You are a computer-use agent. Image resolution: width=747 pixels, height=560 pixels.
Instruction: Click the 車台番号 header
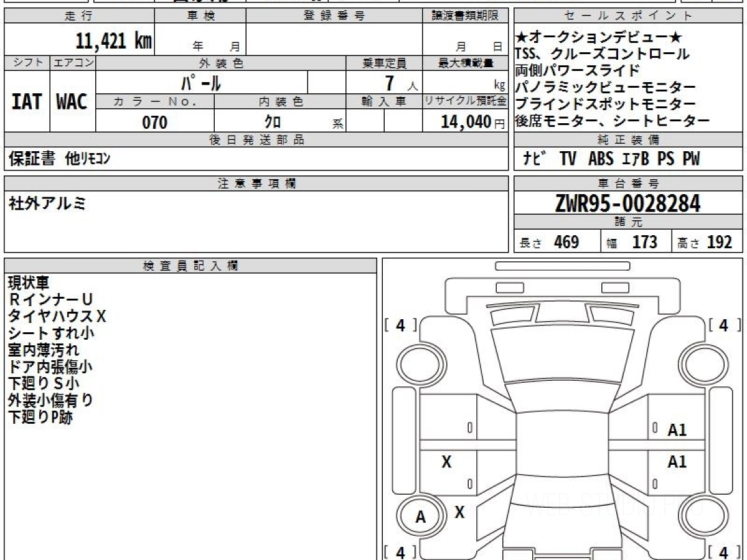(x=629, y=184)
